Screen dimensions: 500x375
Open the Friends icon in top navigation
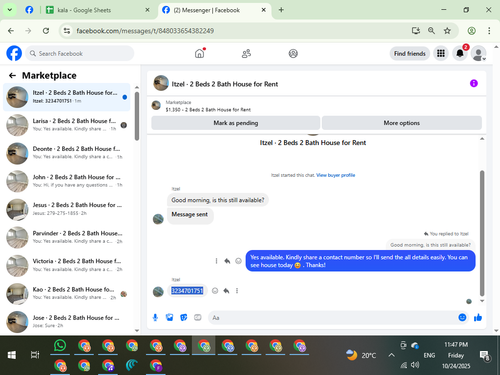point(246,53)
